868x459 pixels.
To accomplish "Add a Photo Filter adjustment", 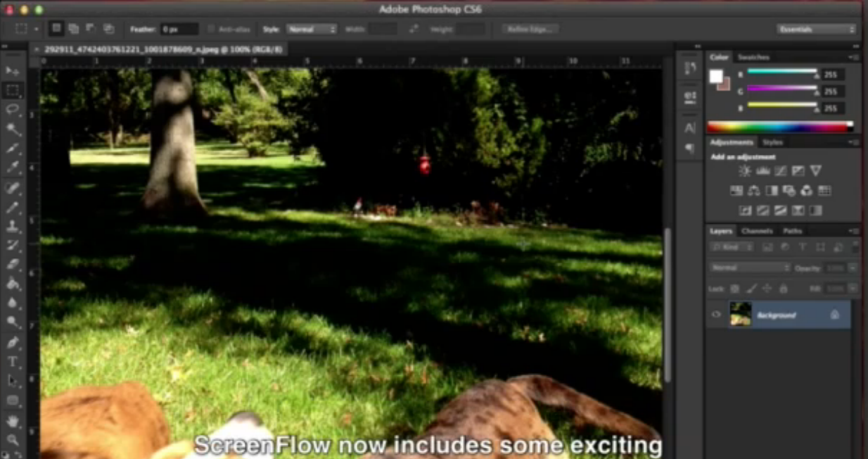I will click(789, 191).
